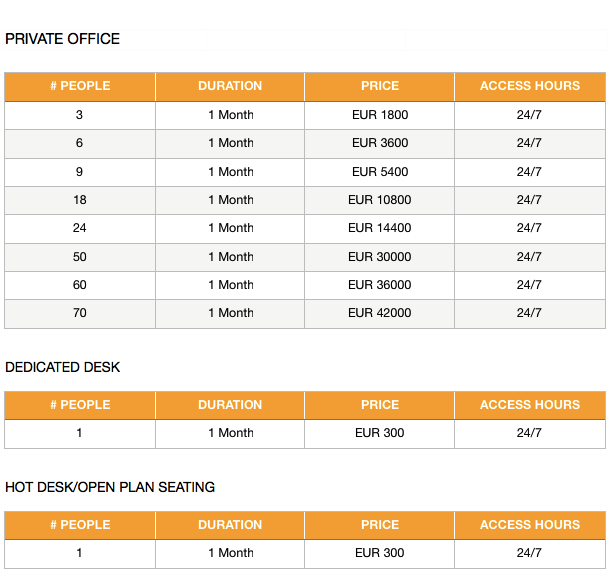
Task: Select the HOT DESK/OPEN PLAN SEATING heading
Action: [x=110, y=487]
